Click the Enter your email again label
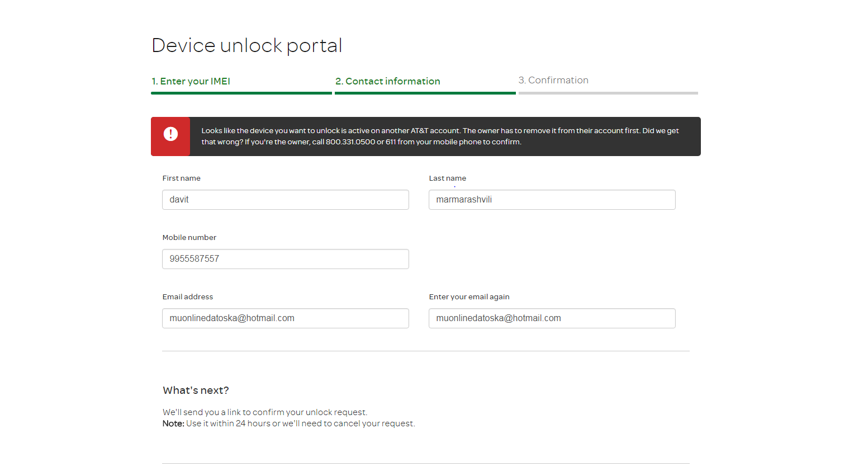This screenshot has width=868, height=466. 469,297
